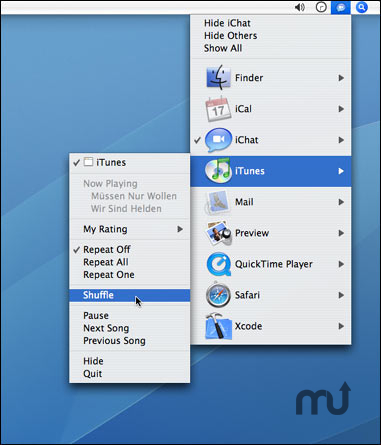The height and width of the screenshot is (445, 381).
Task: Choose Show All menu entry
Action: tap(223, 48)
